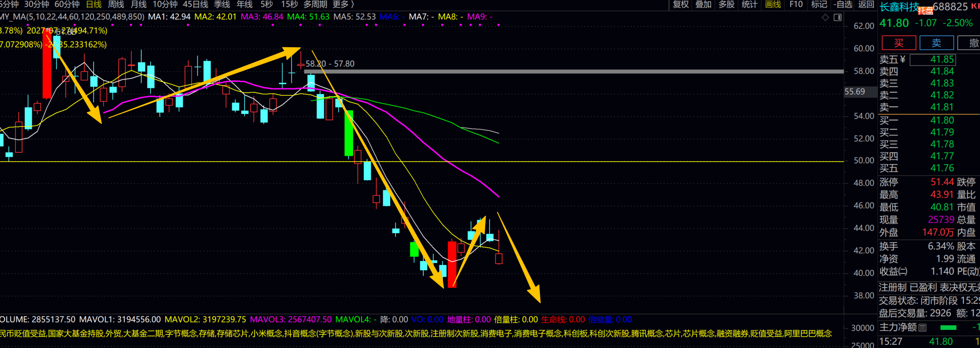Click the diamond marker icon above the chart

[x=825, y=17]
